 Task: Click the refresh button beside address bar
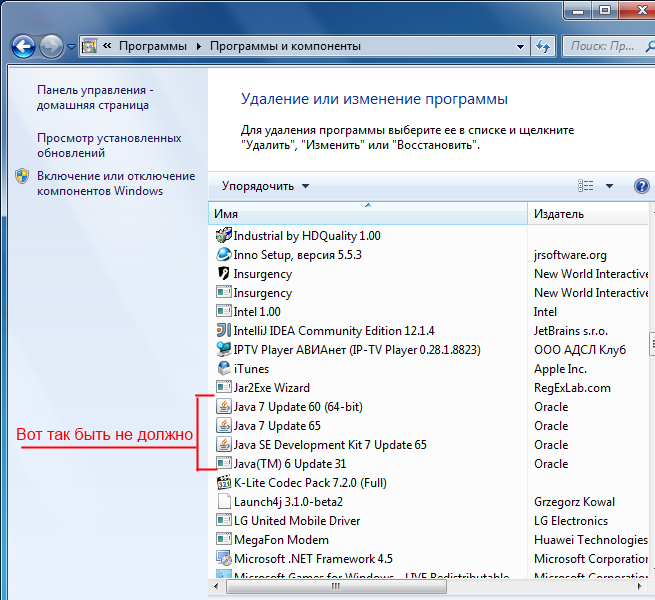point(543,46)
